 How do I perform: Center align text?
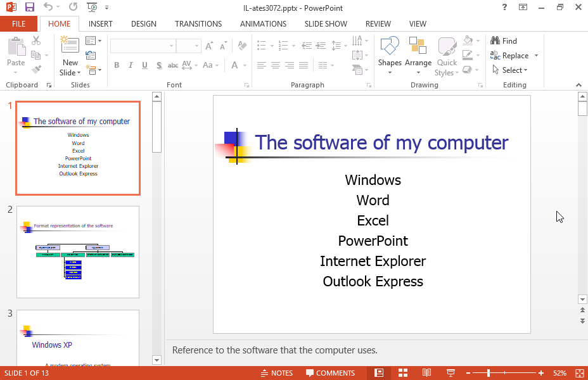[275, 65]
